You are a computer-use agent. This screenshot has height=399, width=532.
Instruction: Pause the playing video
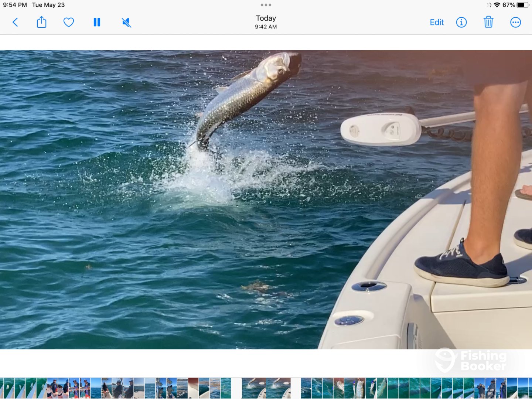(x=97, y=22)
